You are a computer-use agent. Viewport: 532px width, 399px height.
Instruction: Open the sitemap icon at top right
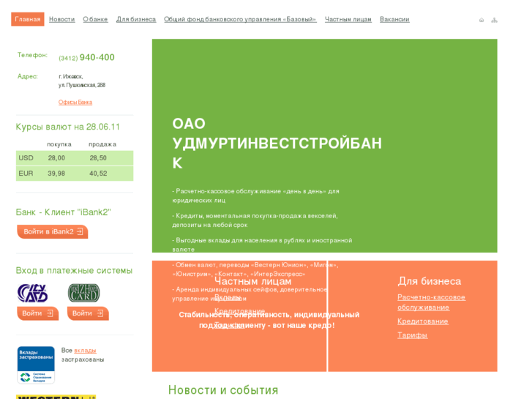(x=495, y=20)
